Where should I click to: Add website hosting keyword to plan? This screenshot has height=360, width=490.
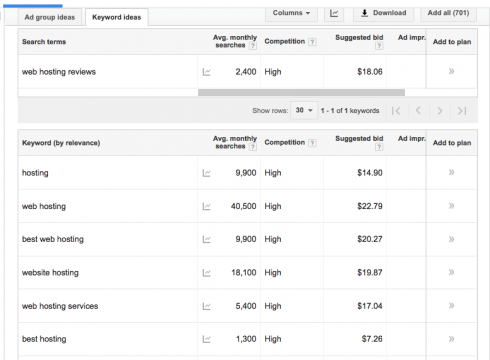(452, 272)
